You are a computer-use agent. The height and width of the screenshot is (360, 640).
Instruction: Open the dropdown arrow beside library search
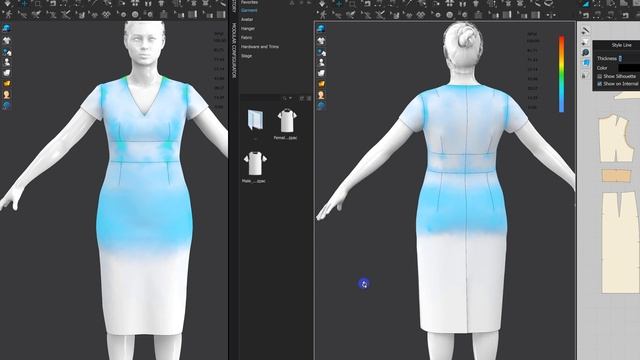[290, 98]
